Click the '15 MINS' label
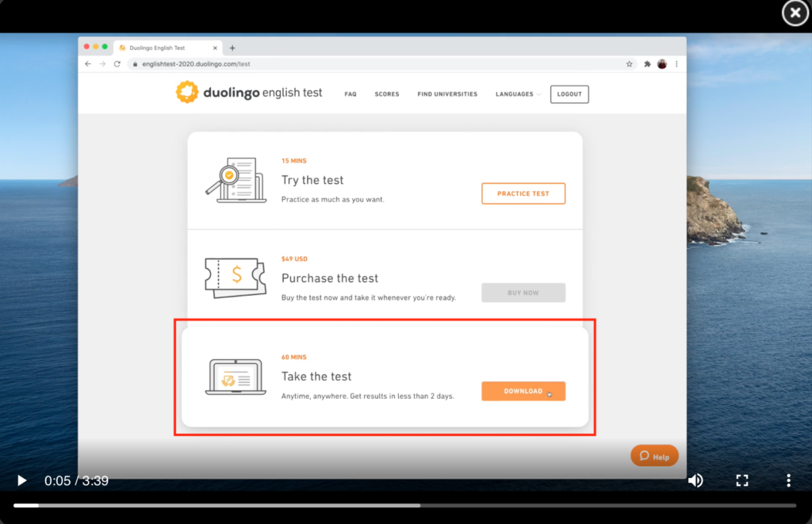Screen dimensions: 812x524 coord(293,160)
